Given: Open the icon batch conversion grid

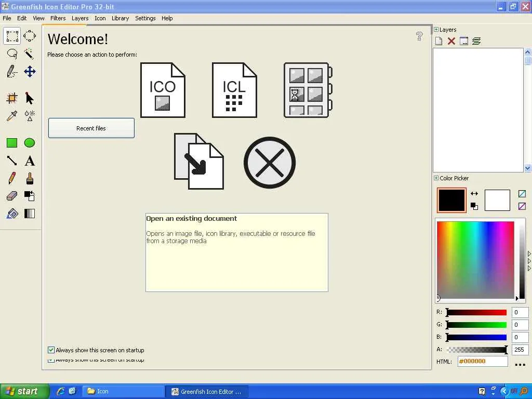Looking at the screenshot, I should (x=308, y=90).
